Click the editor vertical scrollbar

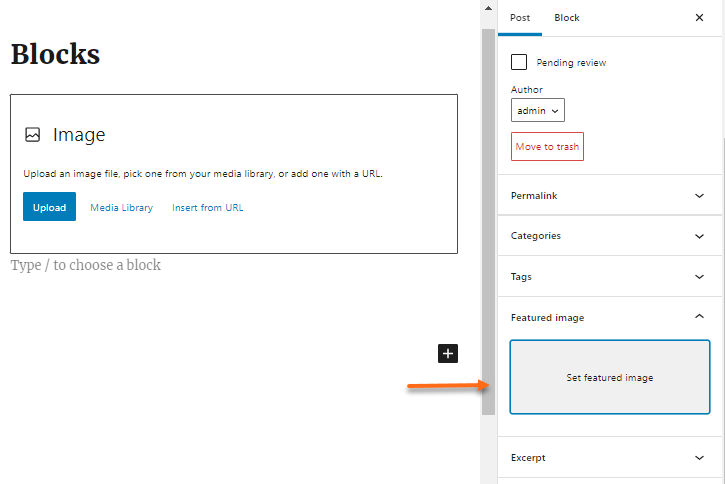[x=488, y=220]
